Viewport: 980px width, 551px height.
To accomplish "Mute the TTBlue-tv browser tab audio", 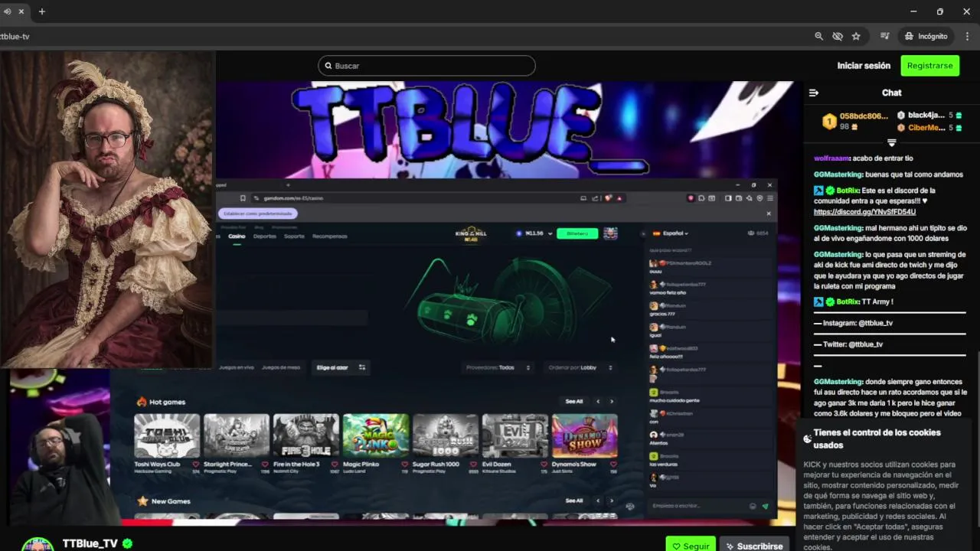I will tap(8, 11).
